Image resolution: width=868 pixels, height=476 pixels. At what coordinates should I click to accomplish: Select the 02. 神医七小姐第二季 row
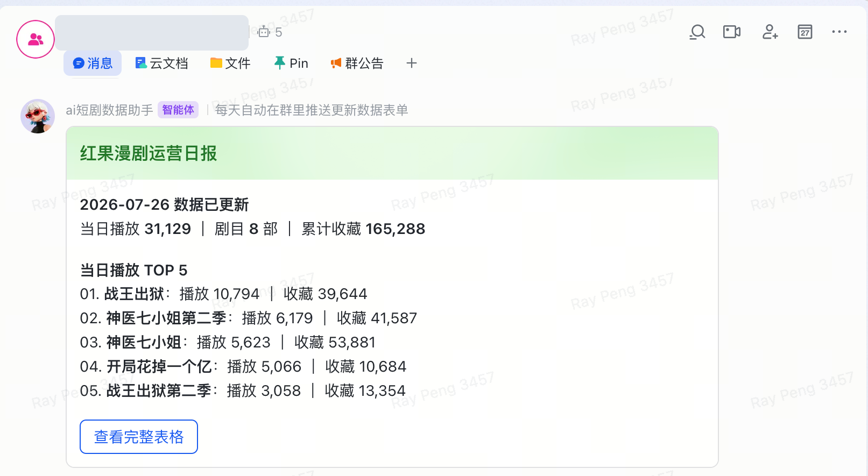pyautogui.click(x=249, y=318)
